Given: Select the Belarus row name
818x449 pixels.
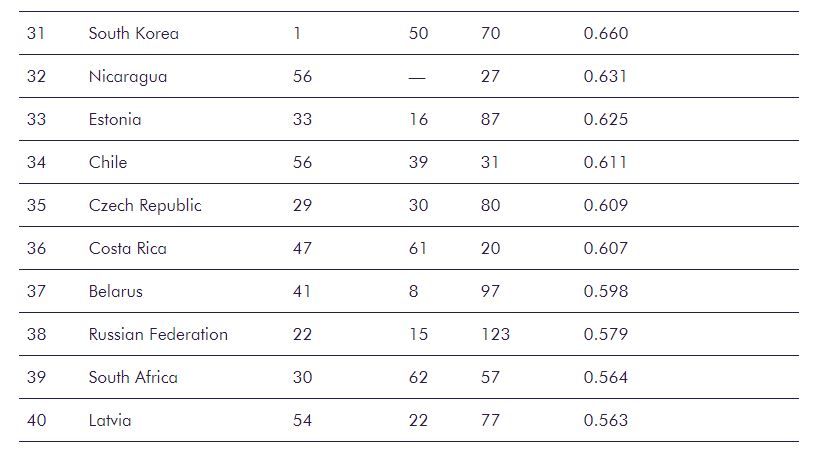Looking at the screenshot, I should (x=115, y=291).
